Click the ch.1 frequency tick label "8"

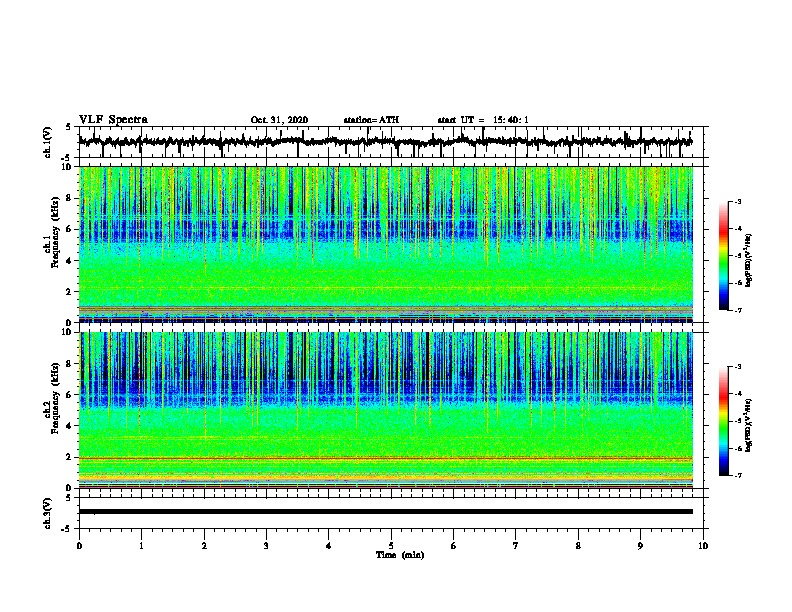click(x=70, y=198)
